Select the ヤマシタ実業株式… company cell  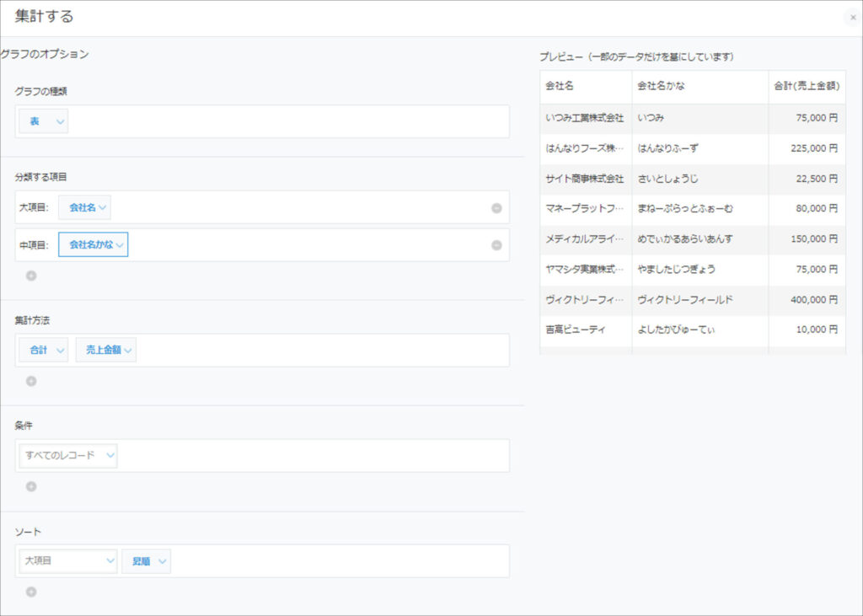587,269
